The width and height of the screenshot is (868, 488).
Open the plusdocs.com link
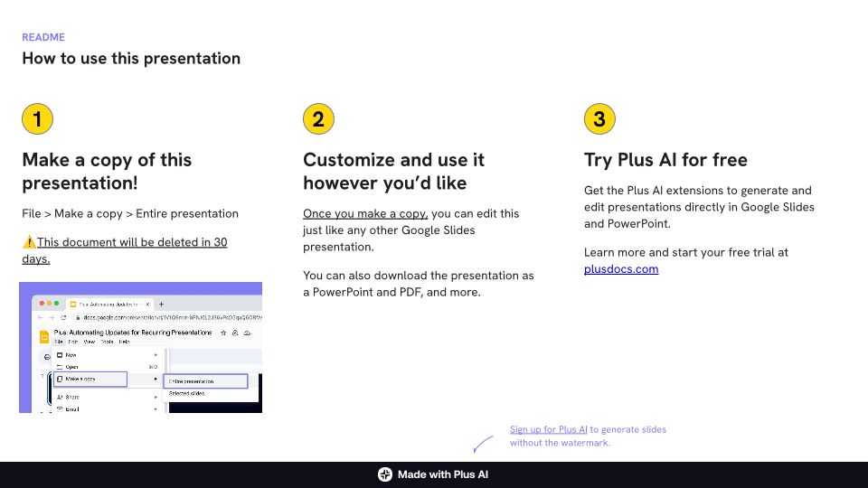(x=621, y=269)
